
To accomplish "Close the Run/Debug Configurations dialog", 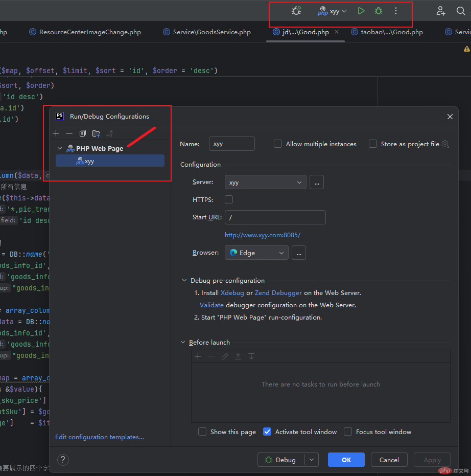I will [x=450, y=117].
